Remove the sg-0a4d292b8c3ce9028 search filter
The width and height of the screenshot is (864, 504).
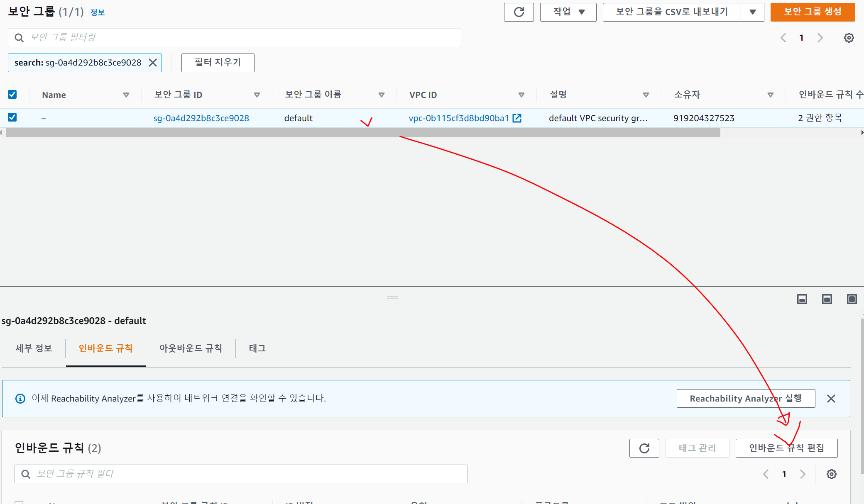click(153, 63)
